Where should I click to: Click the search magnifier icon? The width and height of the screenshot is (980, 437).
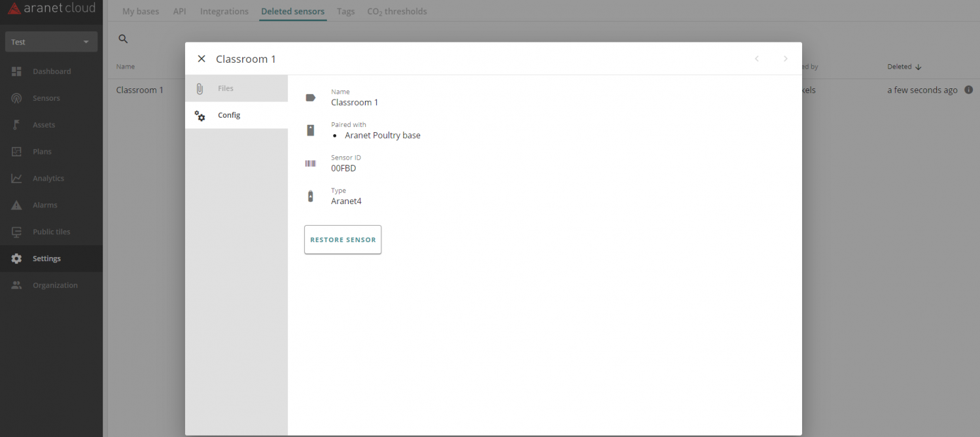[x=123, y=39]
